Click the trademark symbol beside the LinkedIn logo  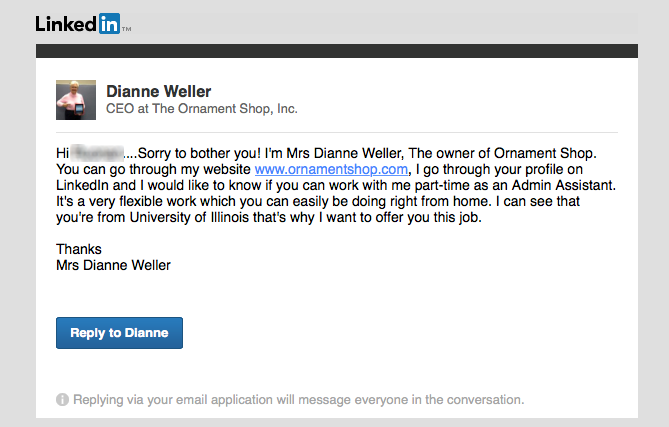pos(127,30)
